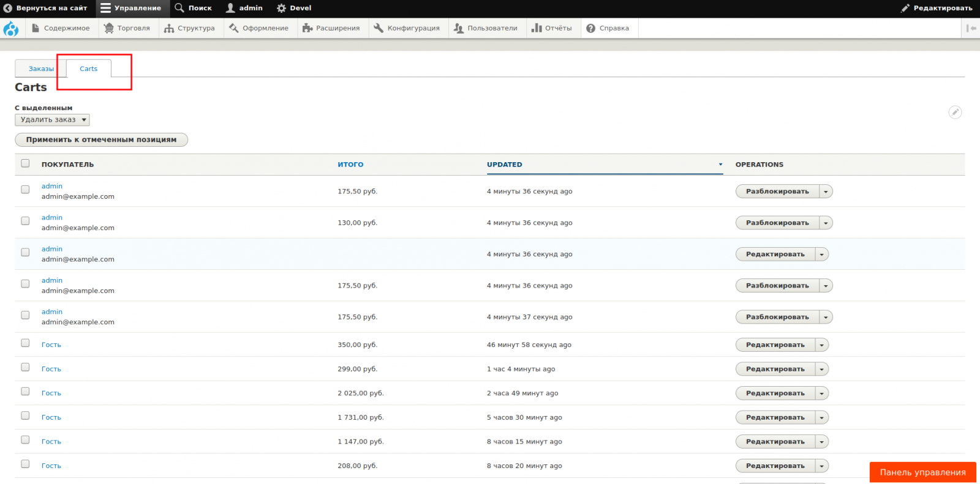The height and width of the screenshot is (484, 980).
Task: Expand operations arrow for 2 025,00 руб. row
Action: [822, 393]
